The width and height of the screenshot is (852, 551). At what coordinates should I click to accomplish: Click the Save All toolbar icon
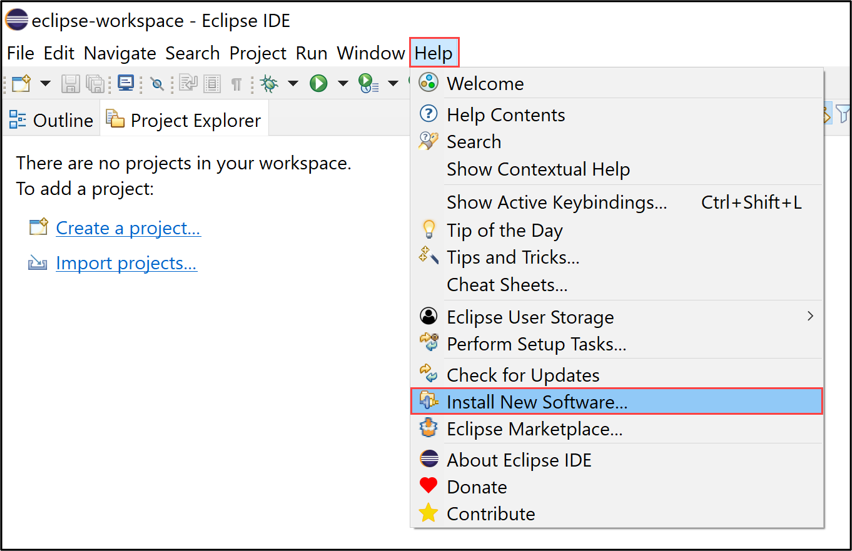96,84
